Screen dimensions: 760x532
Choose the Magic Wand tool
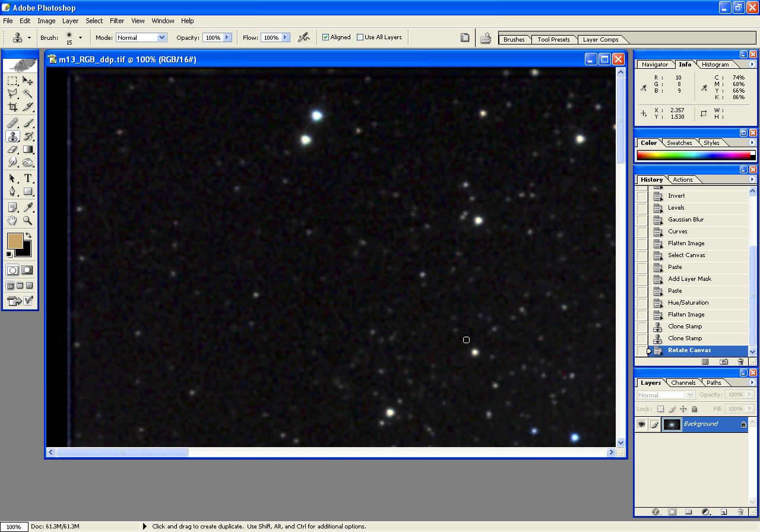point(27,94)
